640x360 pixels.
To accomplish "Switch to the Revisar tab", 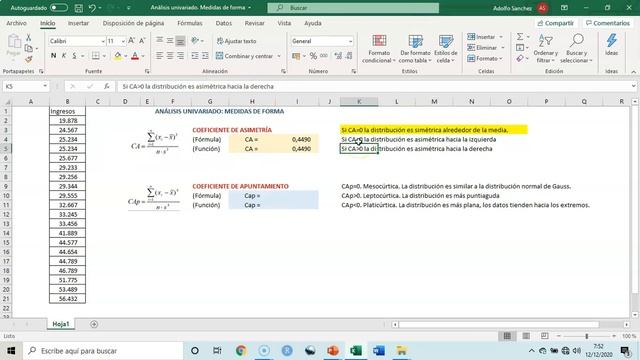I will click(255, 23).
